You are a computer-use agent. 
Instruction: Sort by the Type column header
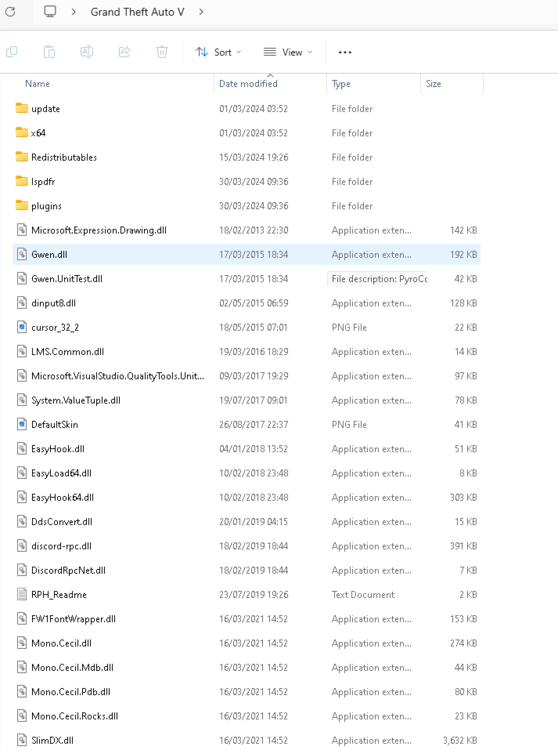point(341,84)
